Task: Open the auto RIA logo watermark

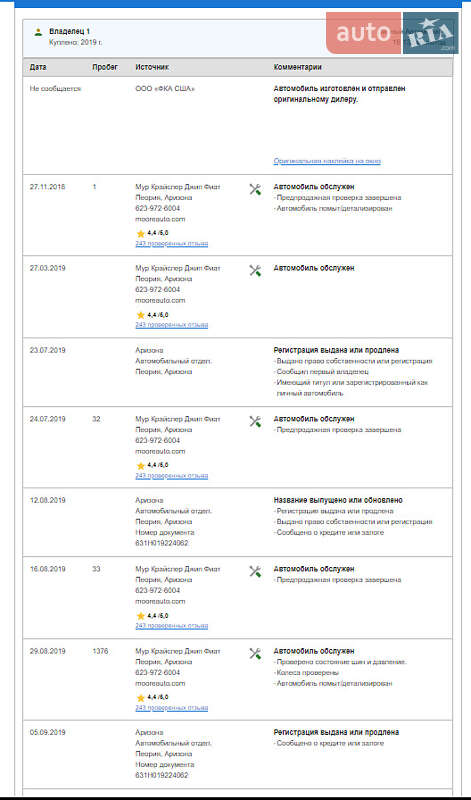Action: [392, 33]
